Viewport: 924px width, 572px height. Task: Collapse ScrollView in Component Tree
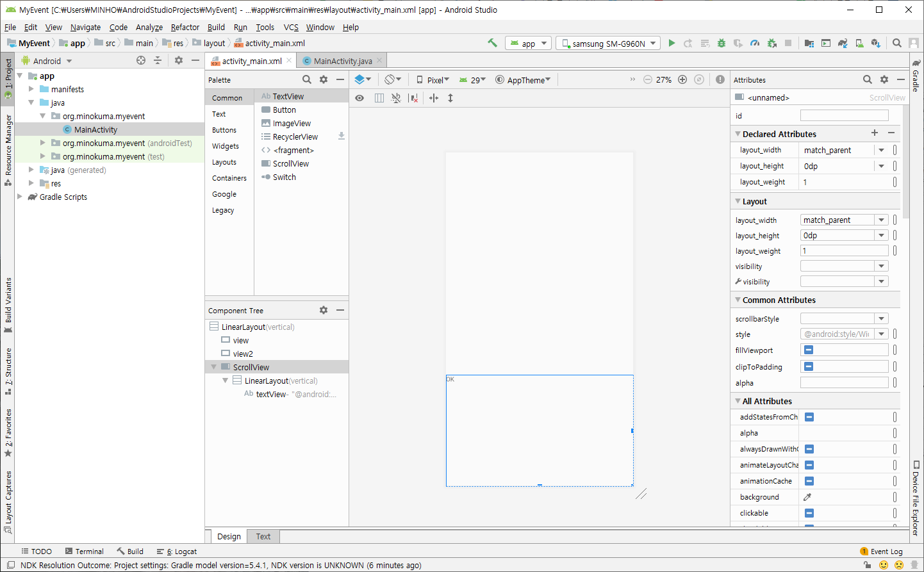[214, 367]
